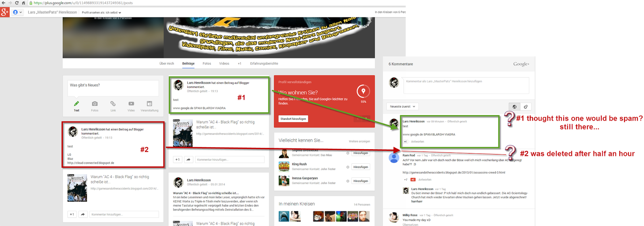Open Lars Henriksson avatar on post #1
Screen dimensions: 644x226
pos(178,85)
